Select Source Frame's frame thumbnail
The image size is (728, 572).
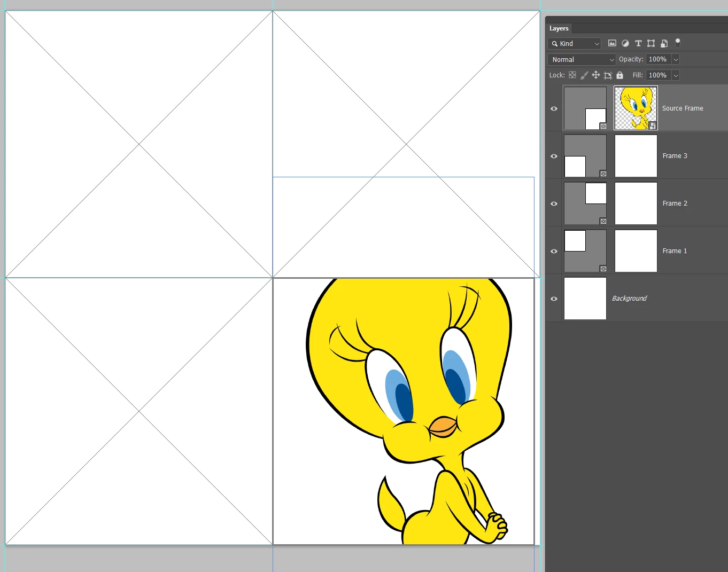tap(585, 108)
